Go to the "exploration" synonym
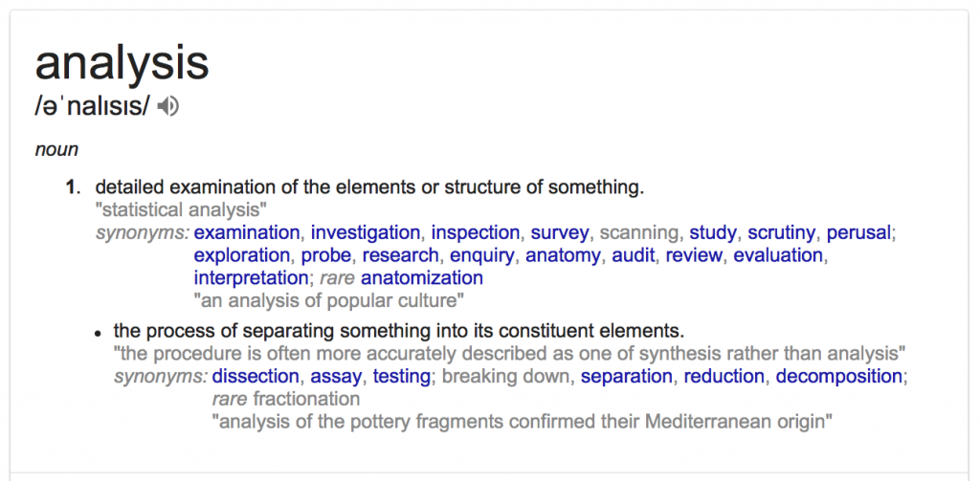Viewport: 980px width, 481px height. pyautogui.click(x=241, y=255)
